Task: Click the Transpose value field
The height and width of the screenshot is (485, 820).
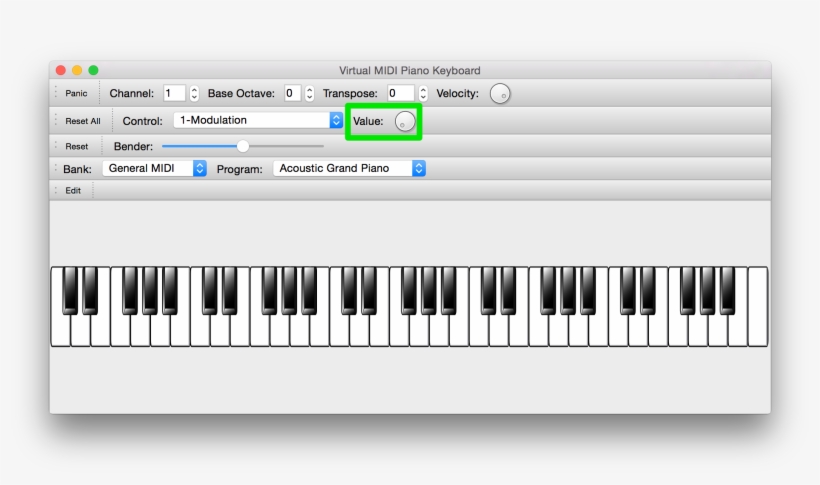Action: click(401, 93)
